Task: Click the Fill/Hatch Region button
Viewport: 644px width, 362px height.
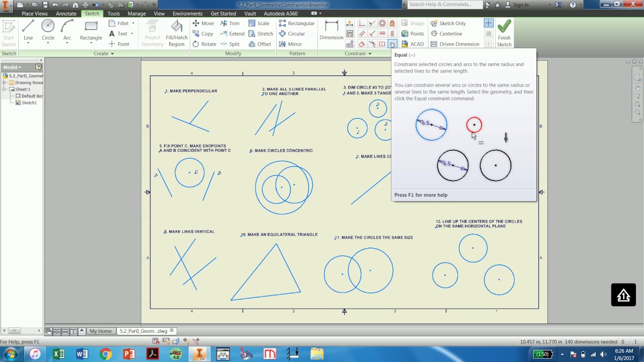Action: click(x=177, y=33)
